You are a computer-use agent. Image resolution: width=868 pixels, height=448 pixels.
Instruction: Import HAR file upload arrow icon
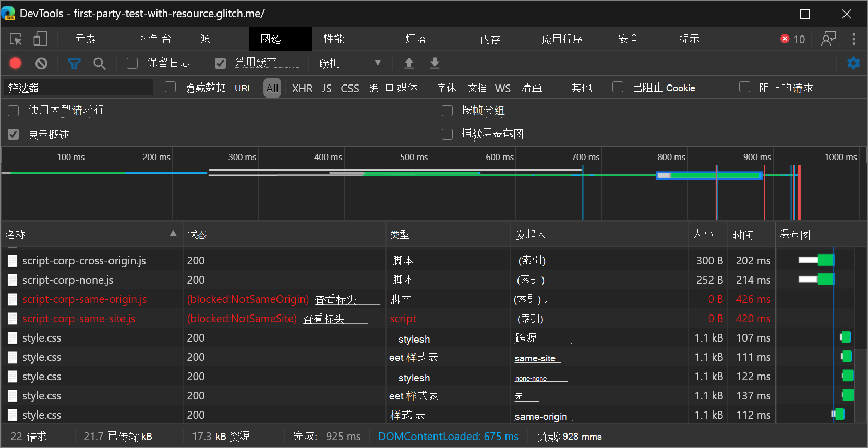(409, 63)
